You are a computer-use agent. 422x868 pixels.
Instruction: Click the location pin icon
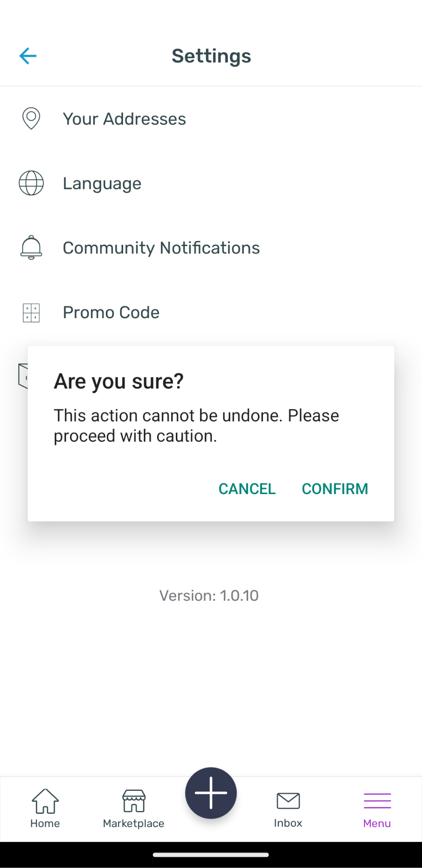coord(31,119)
